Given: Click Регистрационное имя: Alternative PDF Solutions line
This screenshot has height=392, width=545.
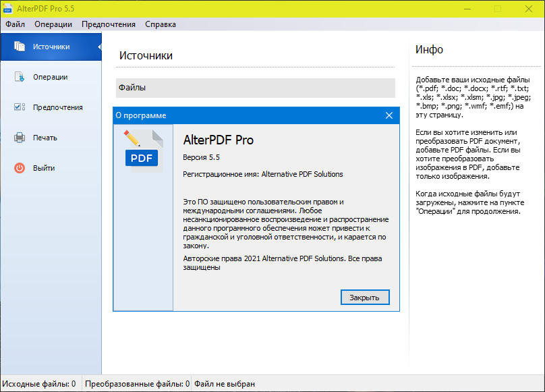Looking at the screenshot, I should 263,174.
